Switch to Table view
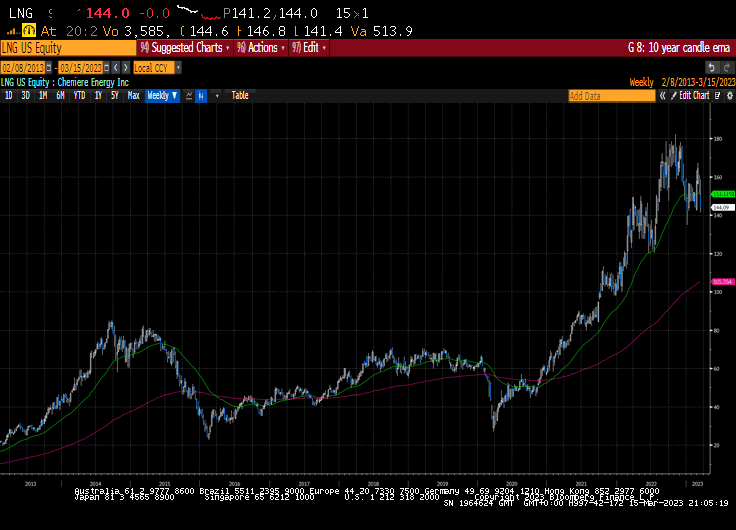The image size is (736, 530). coord(240,96)
